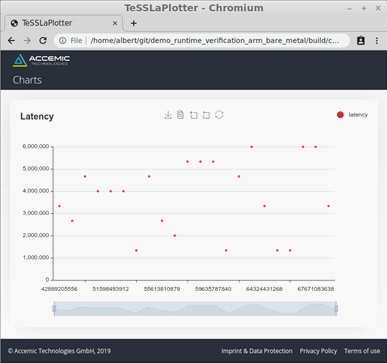Click the restore chart refresh icon

219,115
